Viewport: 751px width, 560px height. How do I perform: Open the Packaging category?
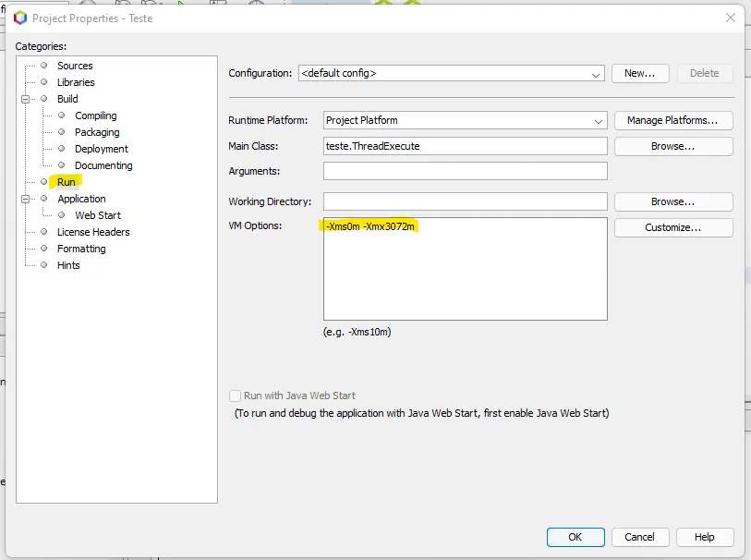click(97, 132)
